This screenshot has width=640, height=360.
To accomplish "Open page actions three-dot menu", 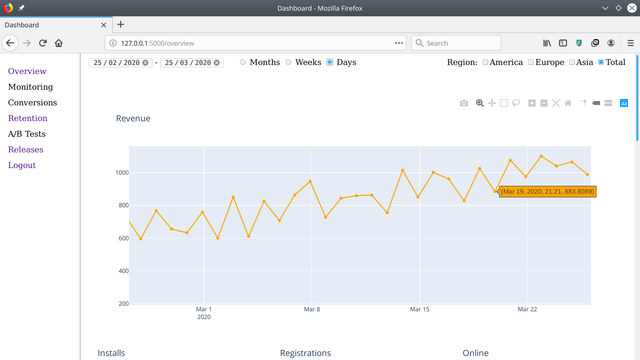I will (x=399, y=43).
